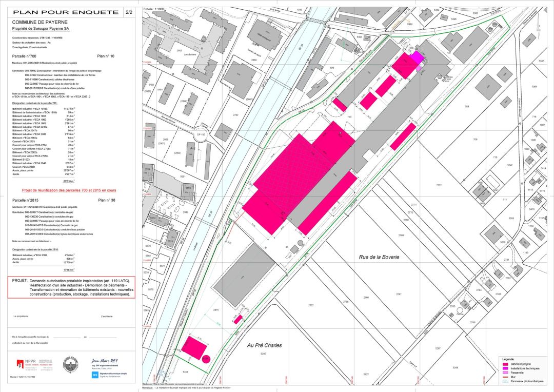Click parcel number 2772 on the map
The image size is (554, 392).
coord(439,185)
